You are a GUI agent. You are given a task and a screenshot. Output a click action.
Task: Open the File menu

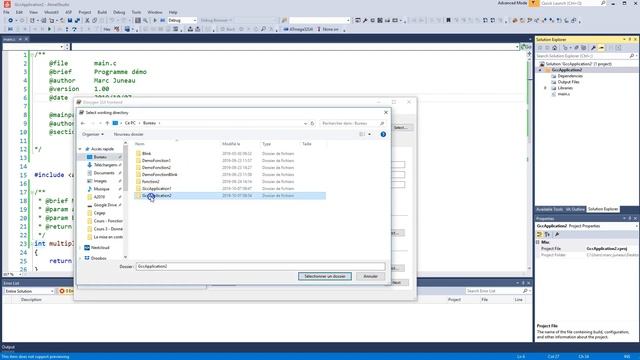click(6, 12)
